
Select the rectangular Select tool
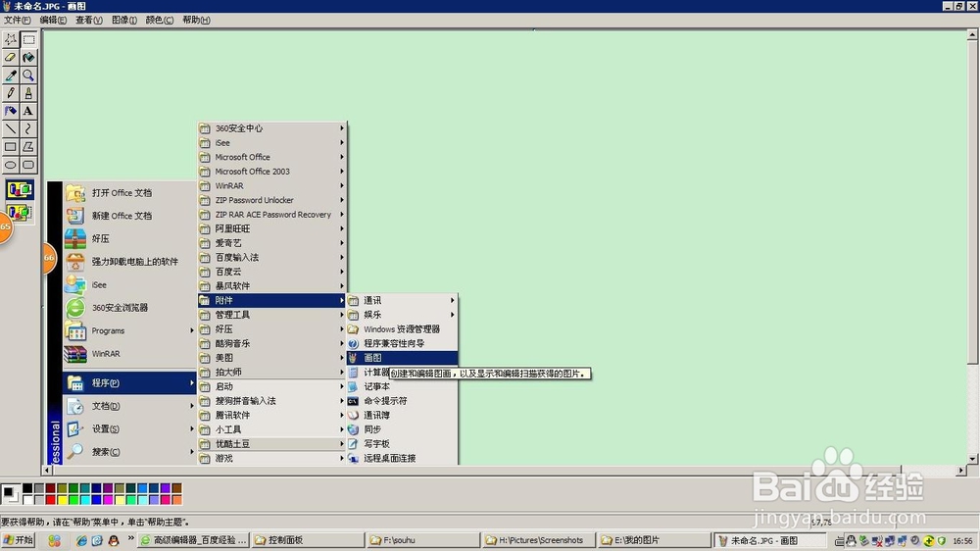click(x=28, y=39)
